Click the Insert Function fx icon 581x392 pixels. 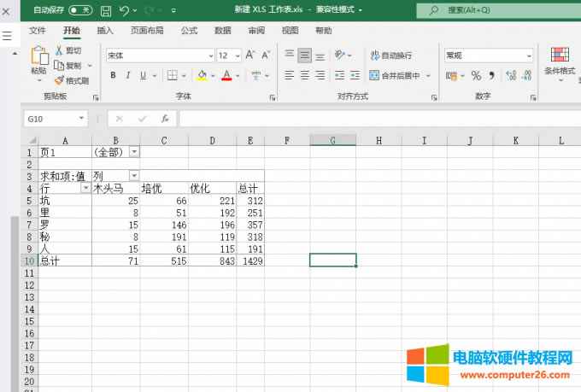[x=165, y=119]
